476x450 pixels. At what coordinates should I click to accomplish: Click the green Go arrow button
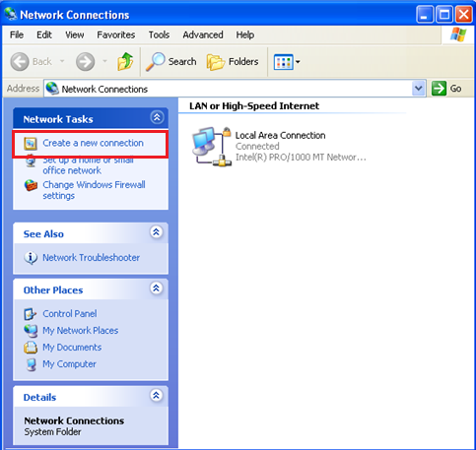(439, 89)
